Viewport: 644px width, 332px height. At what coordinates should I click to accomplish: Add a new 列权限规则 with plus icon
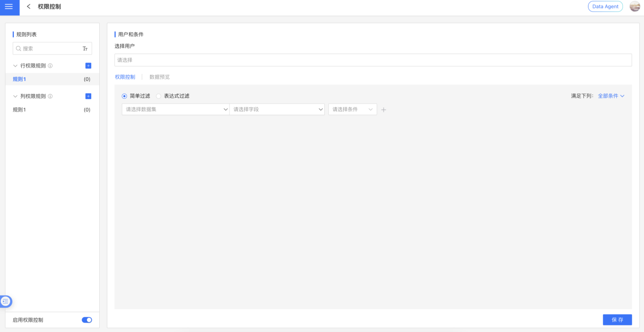[x=88, y=96]
